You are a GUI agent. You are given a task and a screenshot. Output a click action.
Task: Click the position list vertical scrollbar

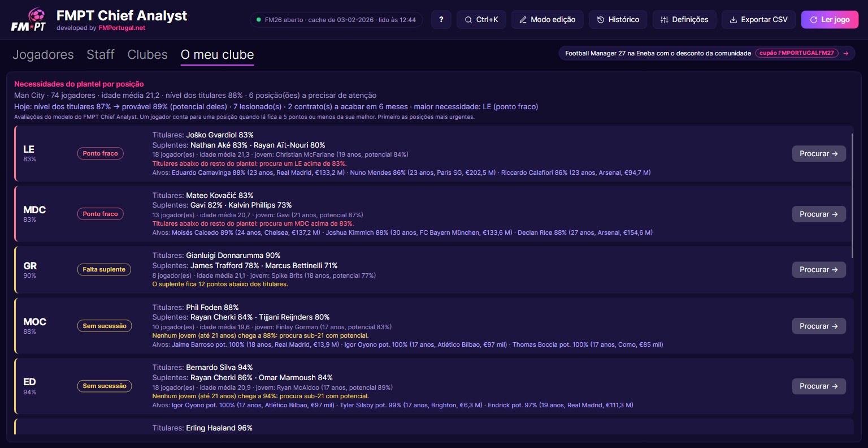(852, 196)
